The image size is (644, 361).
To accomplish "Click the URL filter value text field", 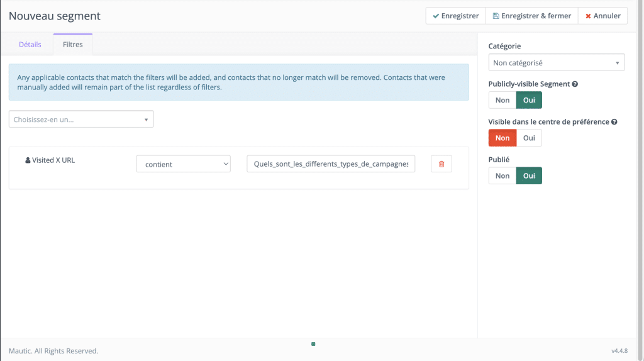I will click(331, 164).
